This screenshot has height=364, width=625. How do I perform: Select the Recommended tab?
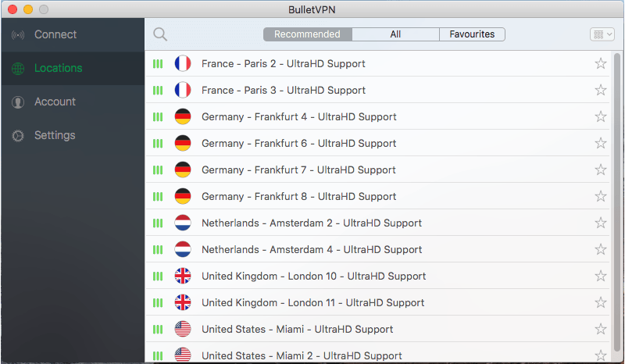tap(308, 34)
